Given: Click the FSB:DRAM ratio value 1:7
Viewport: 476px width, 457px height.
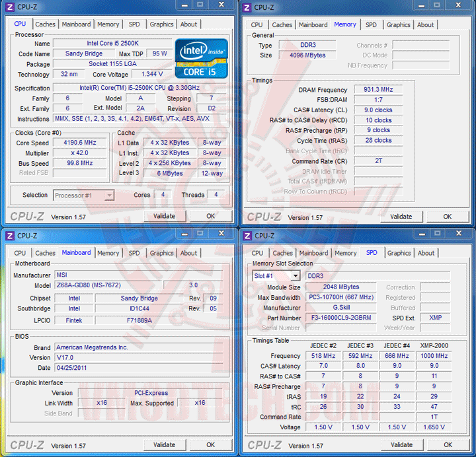Looking at the screenshot, I should [x=378, y=100].
